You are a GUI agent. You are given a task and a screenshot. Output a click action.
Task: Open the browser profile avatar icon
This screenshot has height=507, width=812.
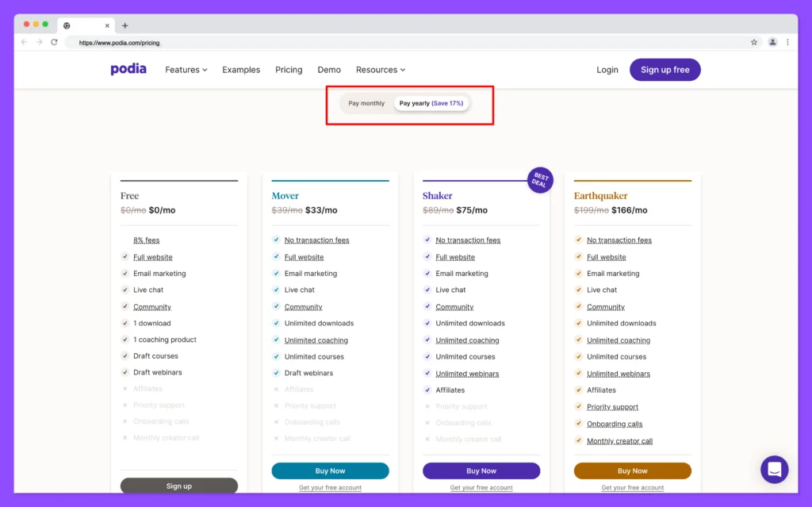click(x=772, y=42)
